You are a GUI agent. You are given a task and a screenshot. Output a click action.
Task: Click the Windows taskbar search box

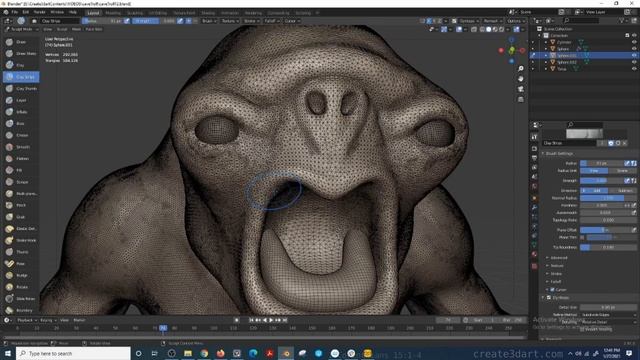click(73, 353)
